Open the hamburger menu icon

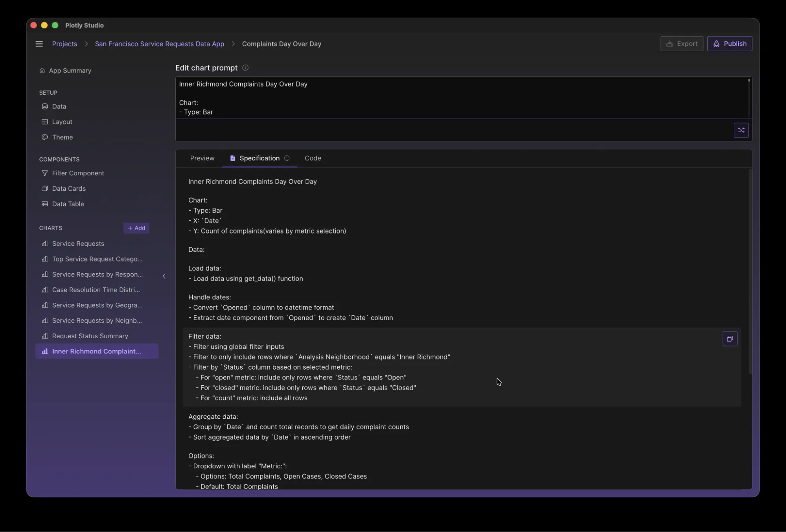point(39,44)
